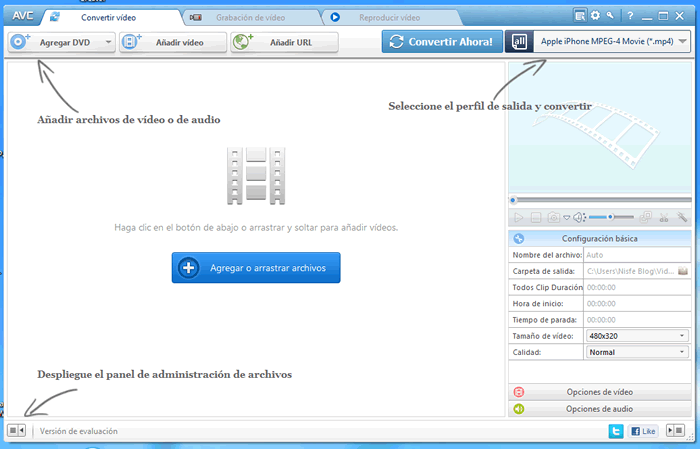
Task: Open the settings gear in title bar
Action: point(595,15)
